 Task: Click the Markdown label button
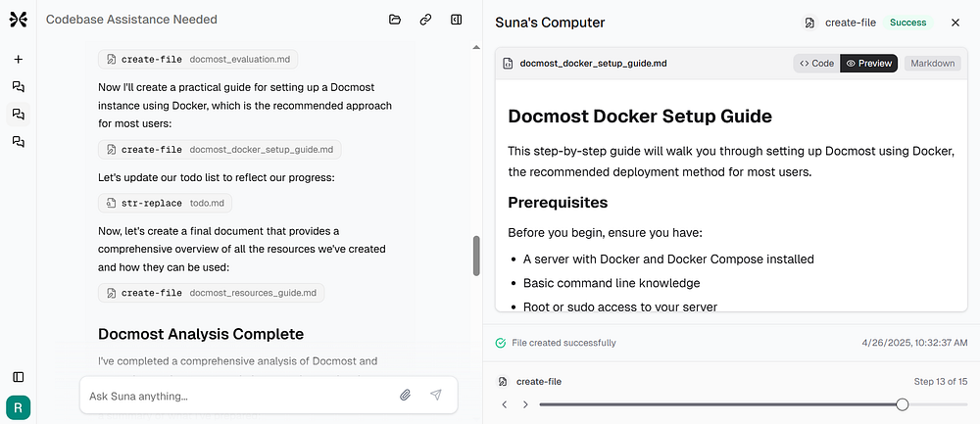pyautogui.click(x=933, y=63)
